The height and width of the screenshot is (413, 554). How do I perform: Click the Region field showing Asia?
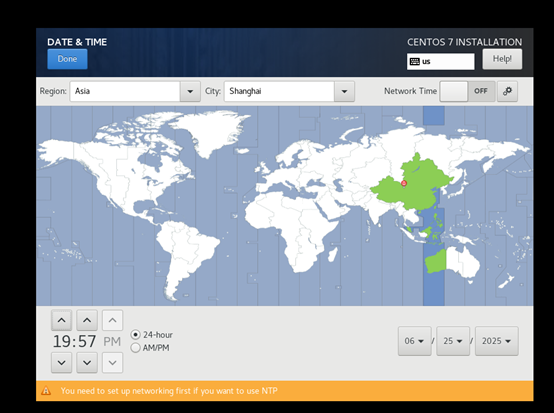click(x=125, y=92)
